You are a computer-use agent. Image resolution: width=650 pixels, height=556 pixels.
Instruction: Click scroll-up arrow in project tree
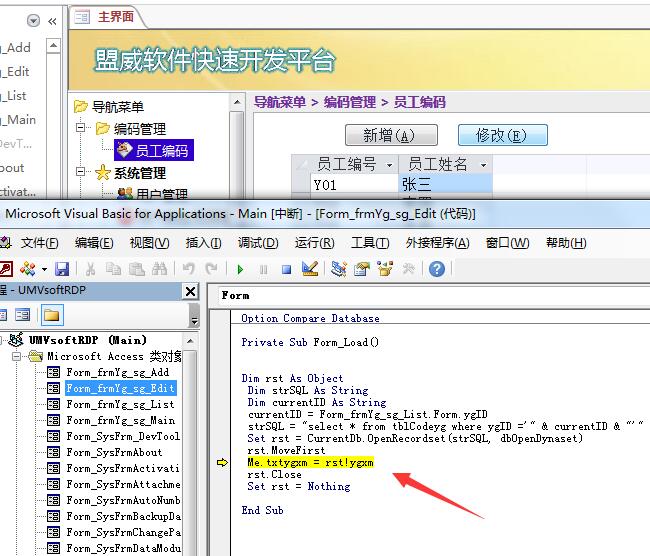tap(189, 341)
